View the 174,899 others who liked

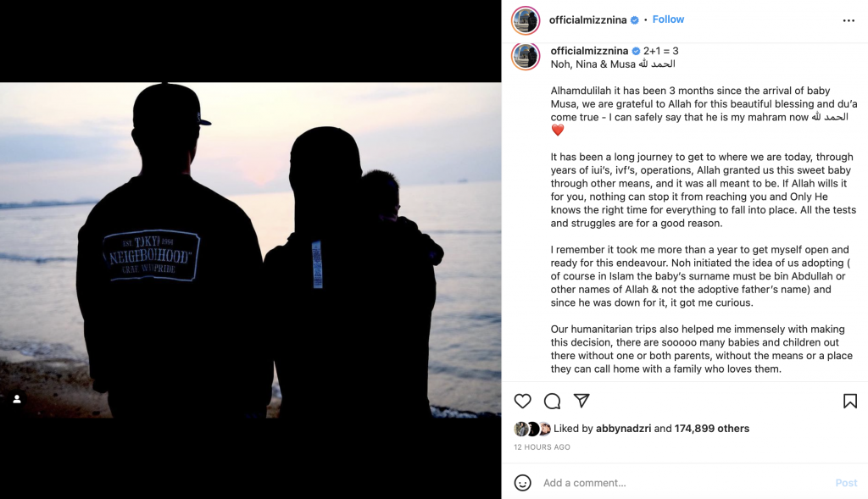712,428
